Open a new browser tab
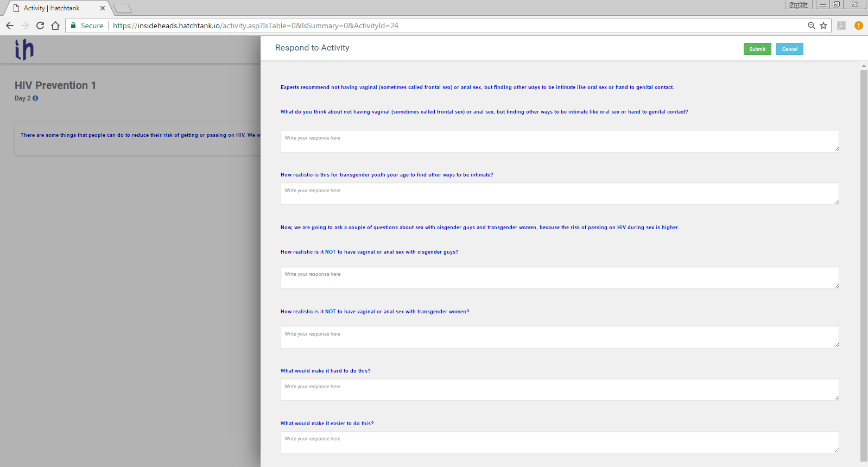The height and width of the screenshot is (467, 868). tap(123, 8)
